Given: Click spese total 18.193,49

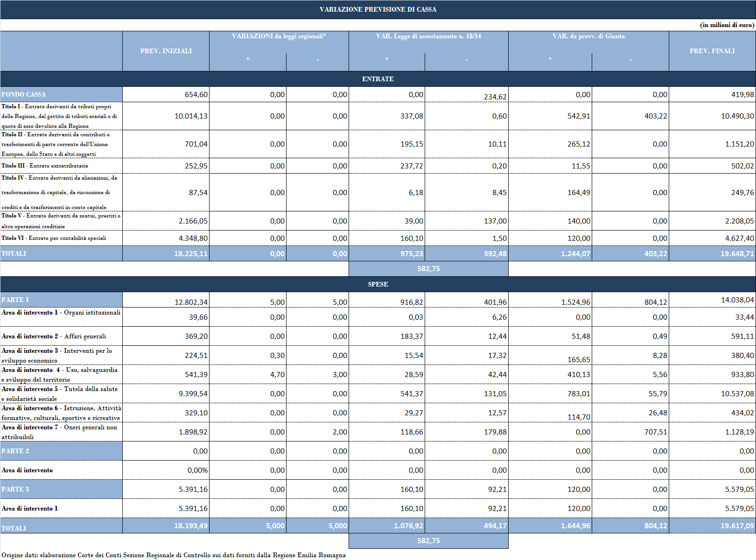Looking at the screenshot, I should click(x=191, y=525).
